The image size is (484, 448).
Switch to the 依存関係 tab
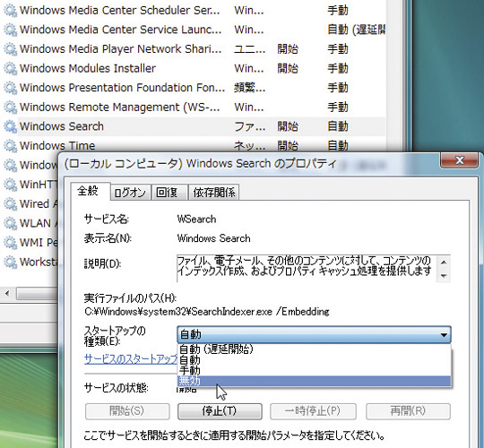click(x=213, y=193)
